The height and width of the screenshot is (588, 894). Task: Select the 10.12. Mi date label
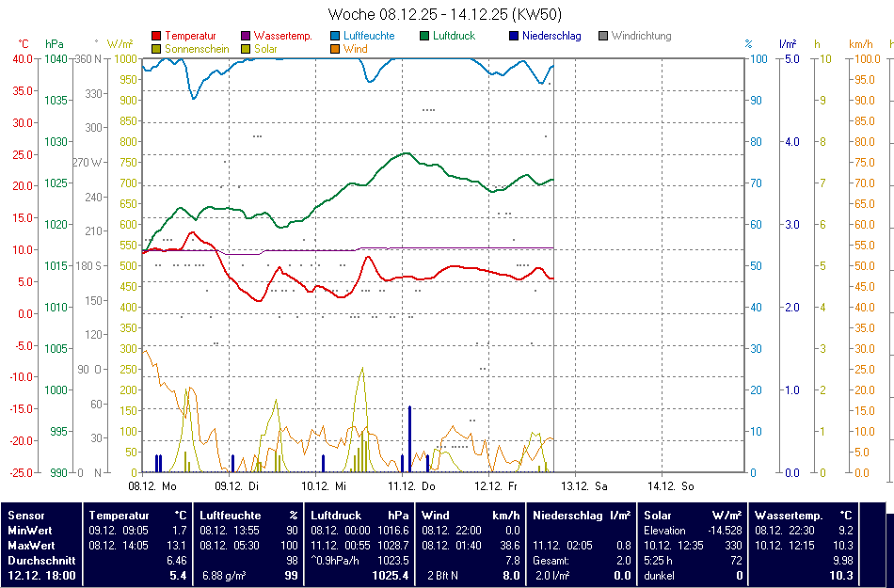pyautogui.click(x=325, y=486)
